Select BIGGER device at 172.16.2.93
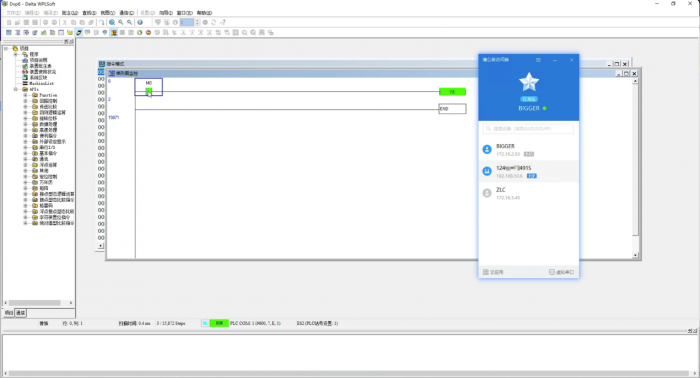The width and height of the screenshot is (700, 378). coord(529,150)
